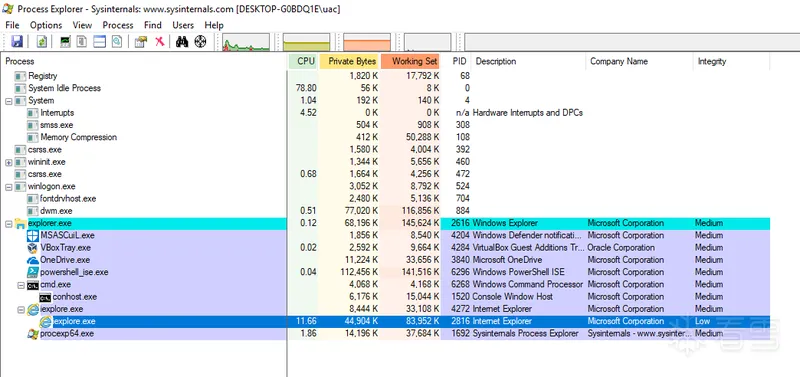Open the Process menu
800x377 pixels.
118,25
